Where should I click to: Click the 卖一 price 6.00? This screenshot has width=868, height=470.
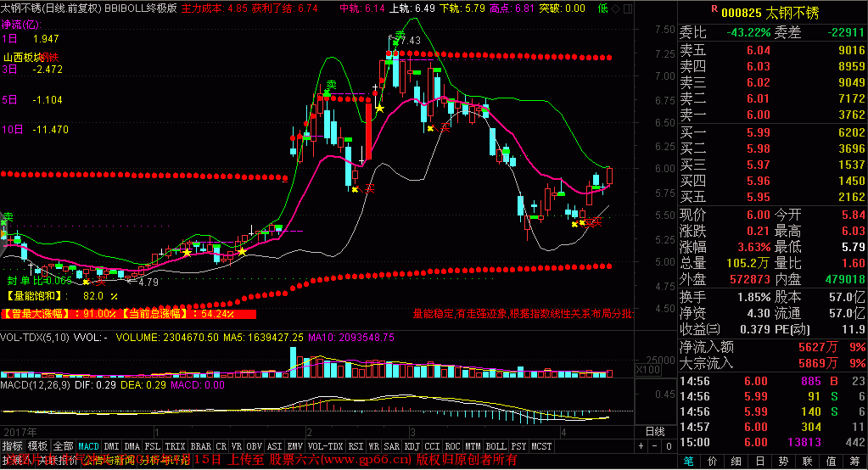click(759, 115)
